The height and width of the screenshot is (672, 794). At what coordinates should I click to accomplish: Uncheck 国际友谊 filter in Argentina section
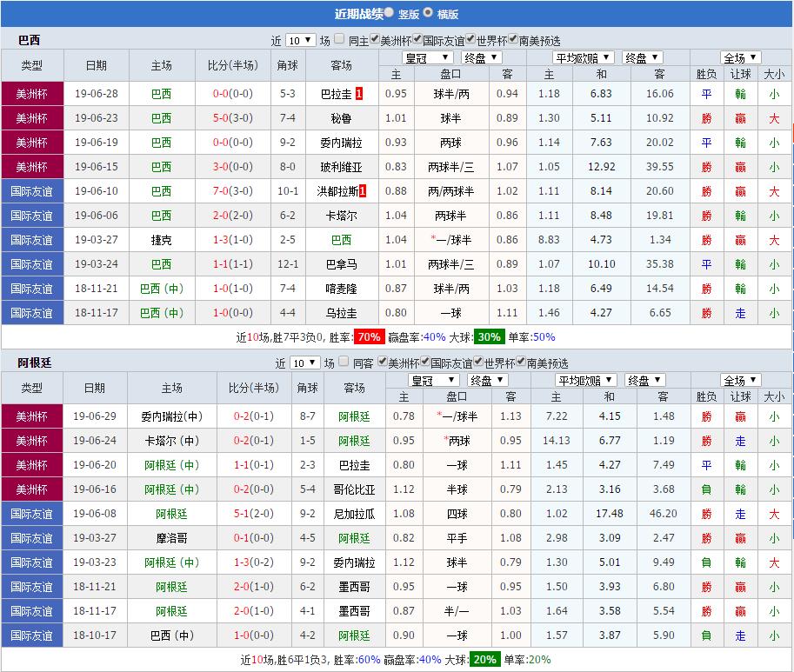pos(425,362)
